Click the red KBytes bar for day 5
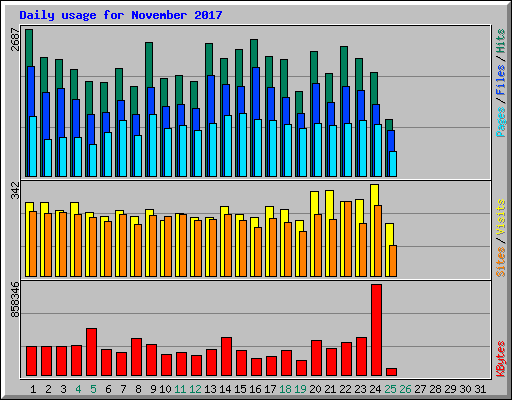Viewport: 512px width, 400px height. click(92, 352)
